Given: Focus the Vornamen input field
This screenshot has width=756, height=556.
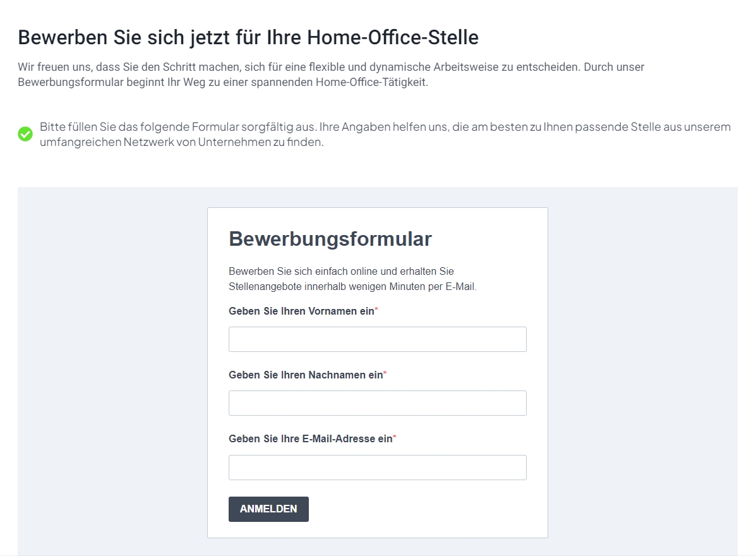Looking at the screenshot, I should (x=378, y=339).
